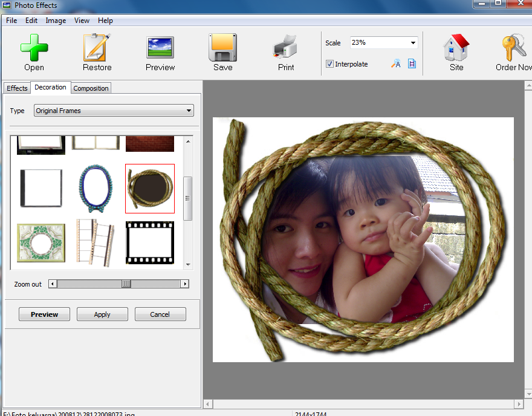Switch to the Effects tab
Image resolution: width=532 pixels, height=416 pixels.
click(x=17, y=88)
